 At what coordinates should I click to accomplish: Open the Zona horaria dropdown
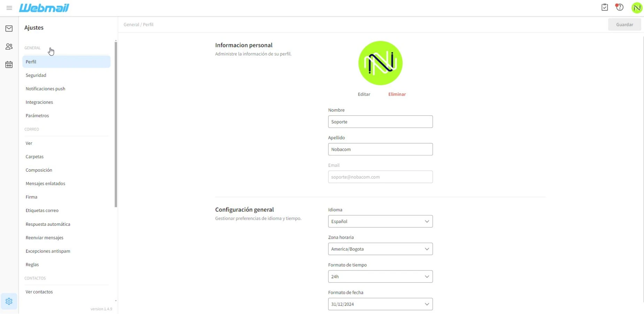click(x=380, y=249)
